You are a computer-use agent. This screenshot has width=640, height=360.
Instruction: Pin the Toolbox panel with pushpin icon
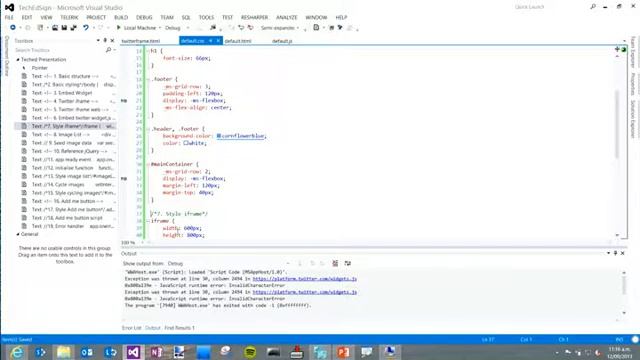pyautogui.click(x=105, y=40)
